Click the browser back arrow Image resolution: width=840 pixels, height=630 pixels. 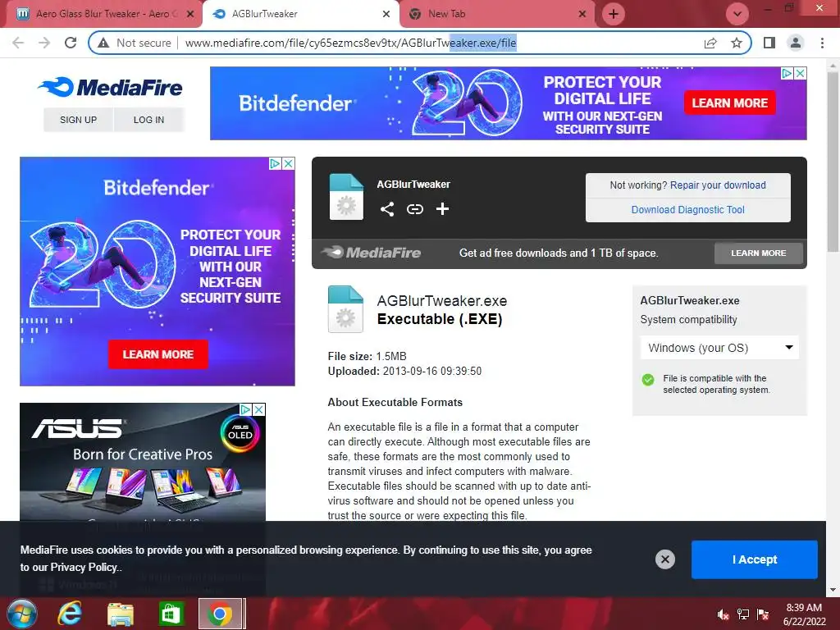pos(18,43)
